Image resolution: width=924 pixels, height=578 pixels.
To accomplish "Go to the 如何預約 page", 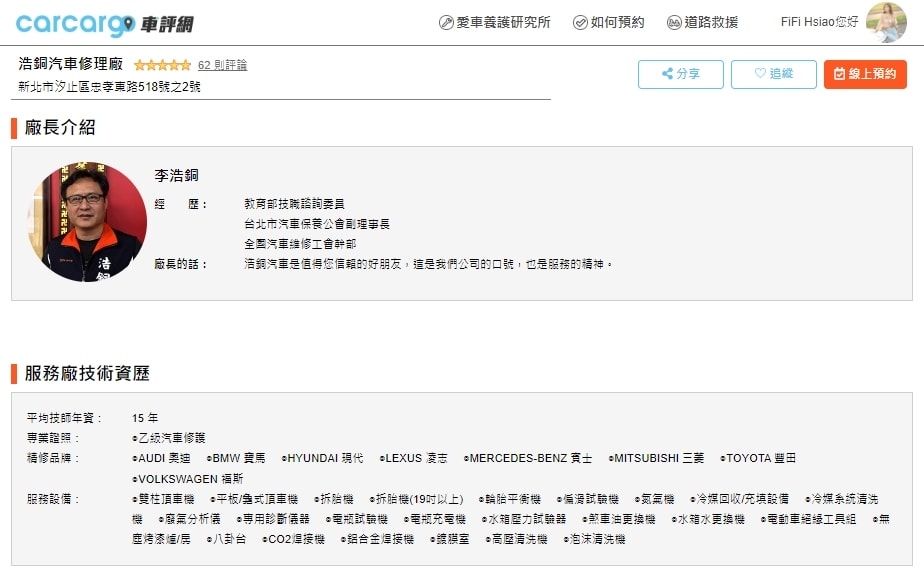I will pyautogui.click(x=617, y=22).
